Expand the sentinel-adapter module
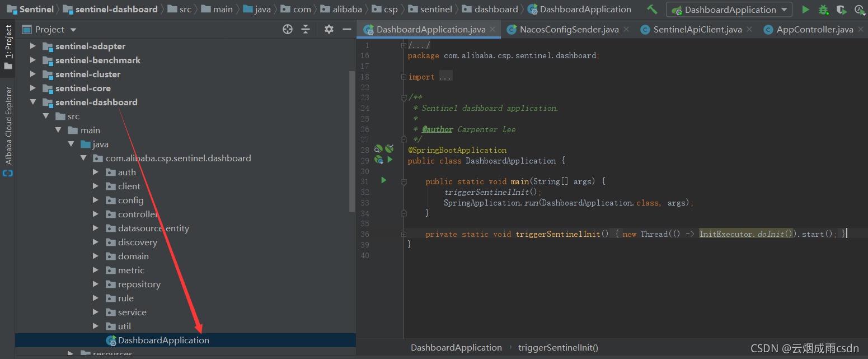The image size is (868, 359). pyautogui.click(x=32, y=46)
